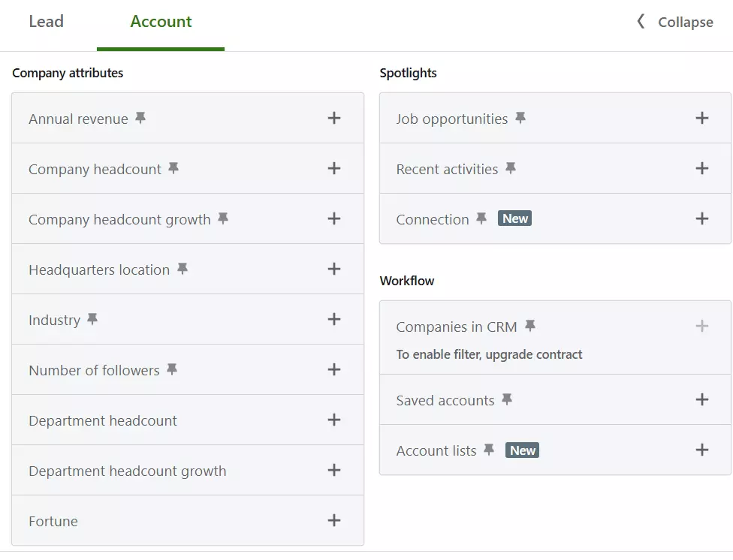Click the disabled Companies in CRM plus icon
This screenshot has height=560, width=733.
coord(702,325)
